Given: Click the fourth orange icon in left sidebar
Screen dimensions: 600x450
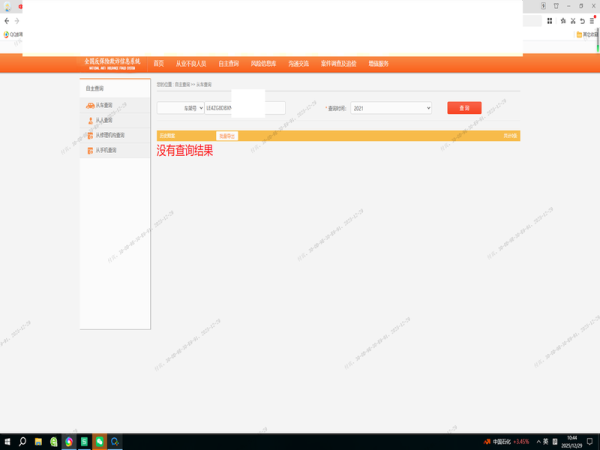Looking at the screenshot, I should point(90,150).
